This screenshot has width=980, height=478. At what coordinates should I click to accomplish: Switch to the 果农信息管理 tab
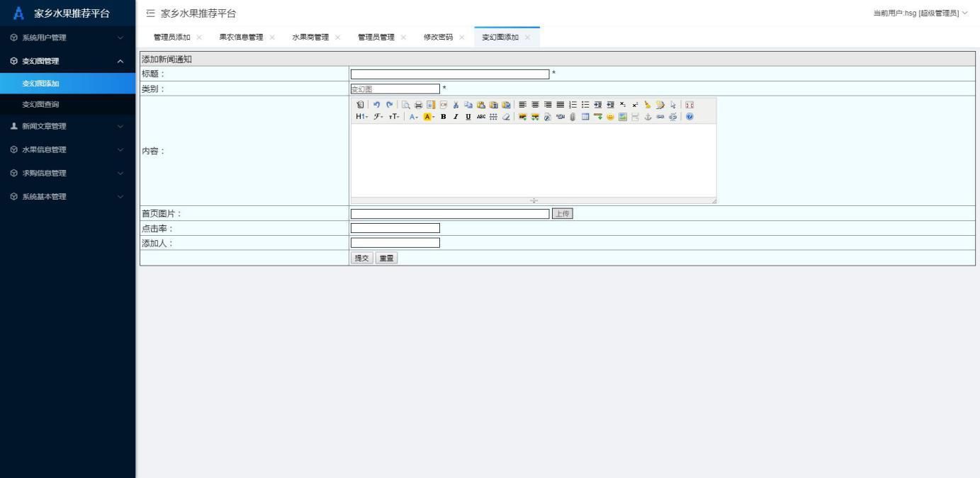(x=242, y=37)
